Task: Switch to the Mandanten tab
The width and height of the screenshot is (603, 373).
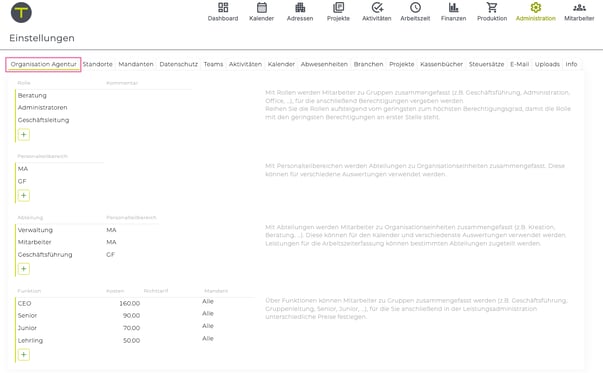Action: 136,64
